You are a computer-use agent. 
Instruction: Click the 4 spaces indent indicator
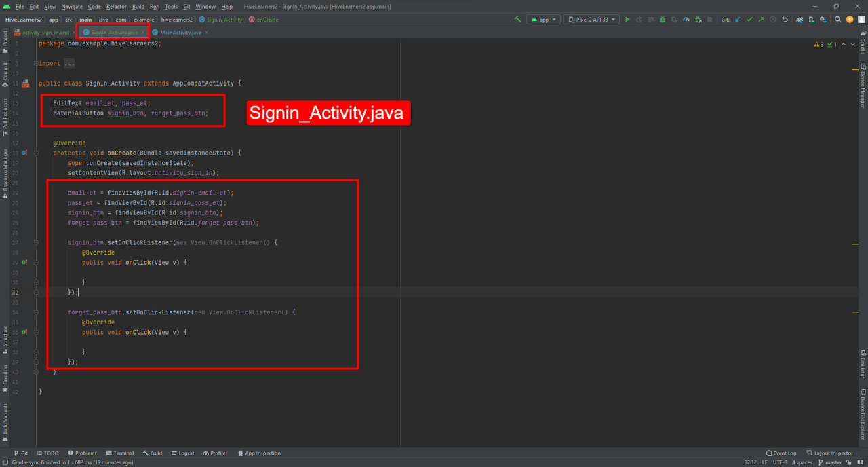click(x=802, y=462)
